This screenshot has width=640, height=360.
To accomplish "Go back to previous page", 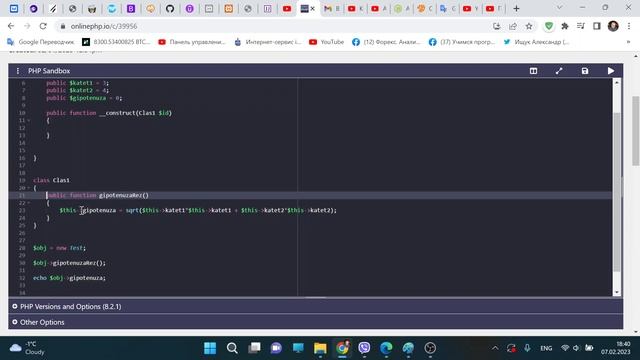I will click(11, 26).
